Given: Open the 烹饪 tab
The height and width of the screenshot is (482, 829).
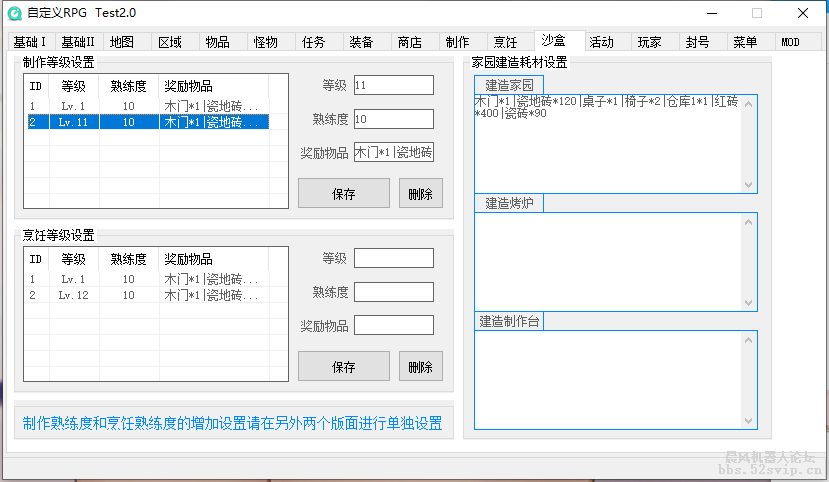Looking at the screenshot, I should 505,42.
